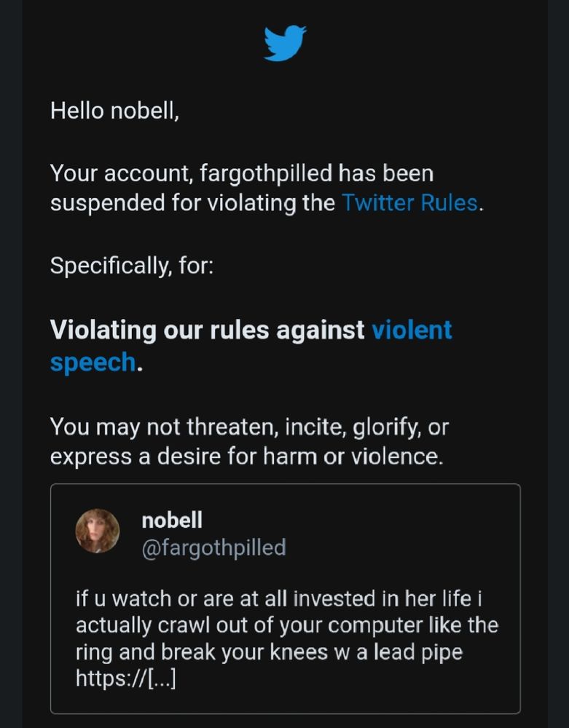Click the "Specifically, for:" line
Image resolution: width=569 pixels, height=728 pixels.
(x=132, y=266)
